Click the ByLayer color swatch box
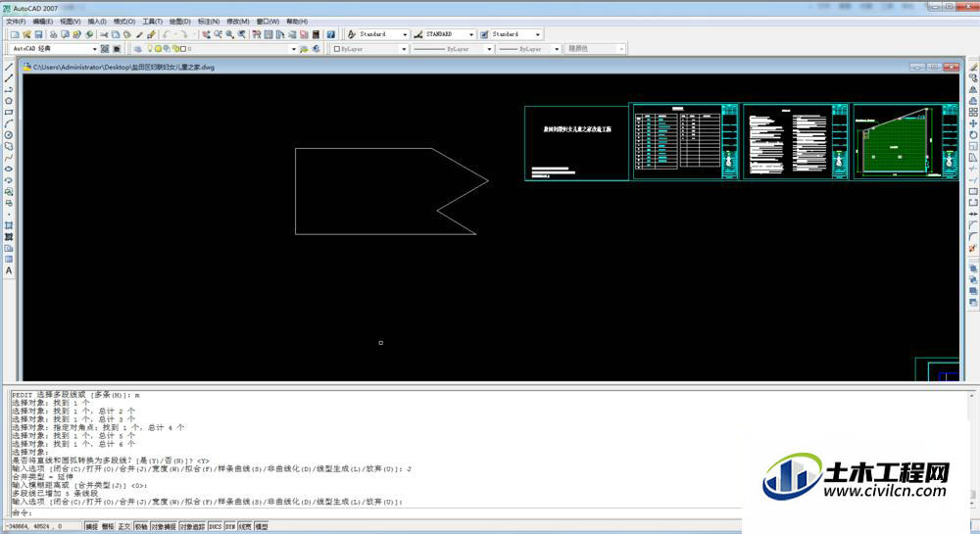 (337, 49)
